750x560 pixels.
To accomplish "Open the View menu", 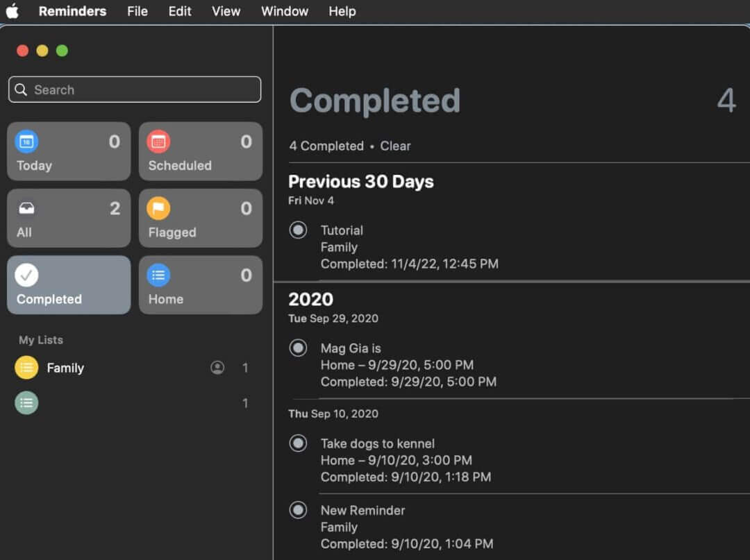I will 226,11.
